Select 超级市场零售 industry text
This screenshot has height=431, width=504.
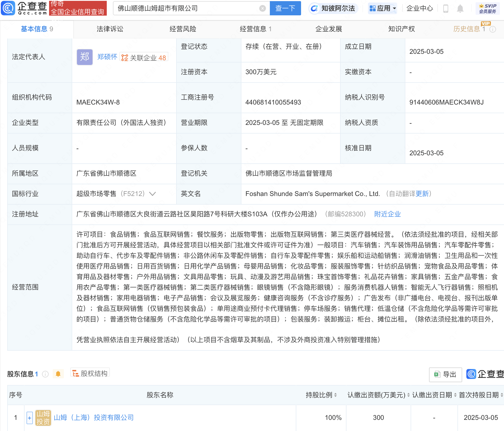pyautogui.click(x=96, y=194)
